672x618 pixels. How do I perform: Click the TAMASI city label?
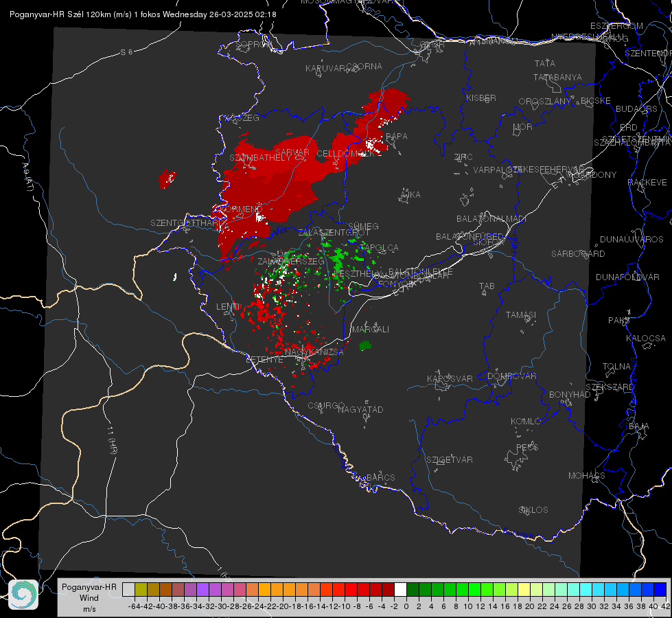point(521,314)
